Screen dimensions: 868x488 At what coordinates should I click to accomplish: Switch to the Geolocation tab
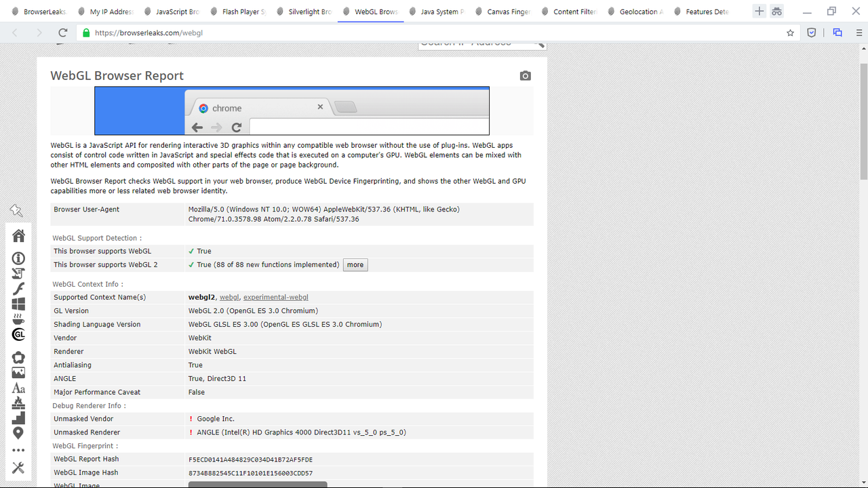(x=635, y=12)
